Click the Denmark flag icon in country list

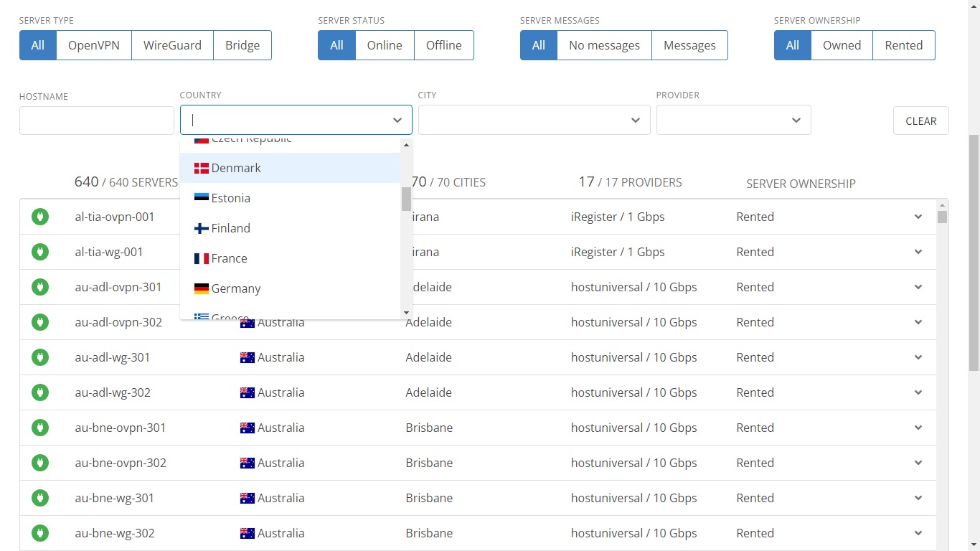[x=202, y=168]
